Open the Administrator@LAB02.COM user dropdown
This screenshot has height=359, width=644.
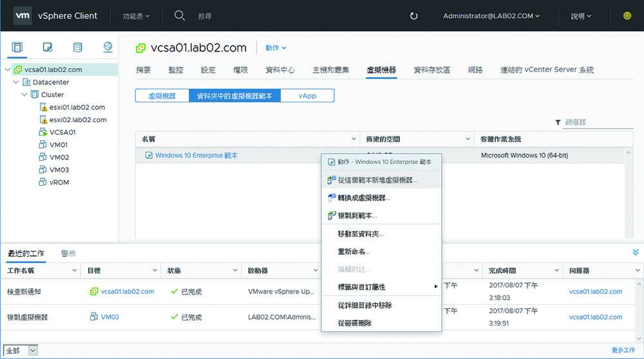tap(491, 16)
